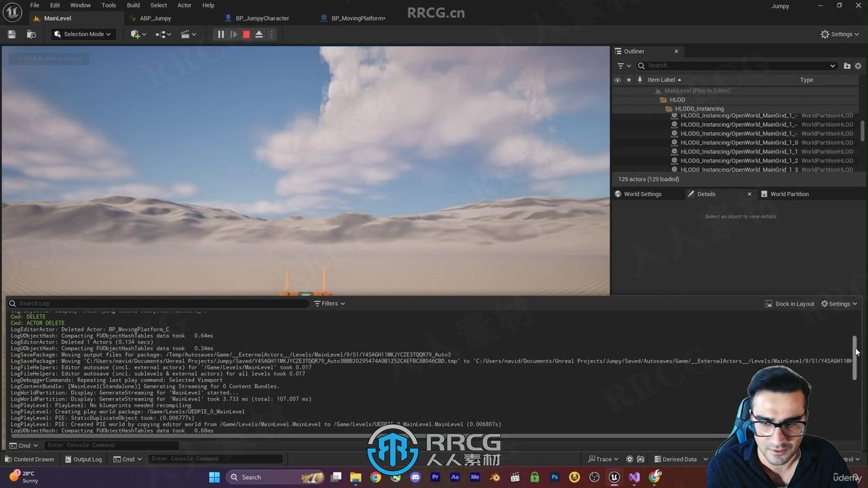Open the Actor menu
This screenshot has height=488, width=868.
pyautogui.click(x=184, y=5)
